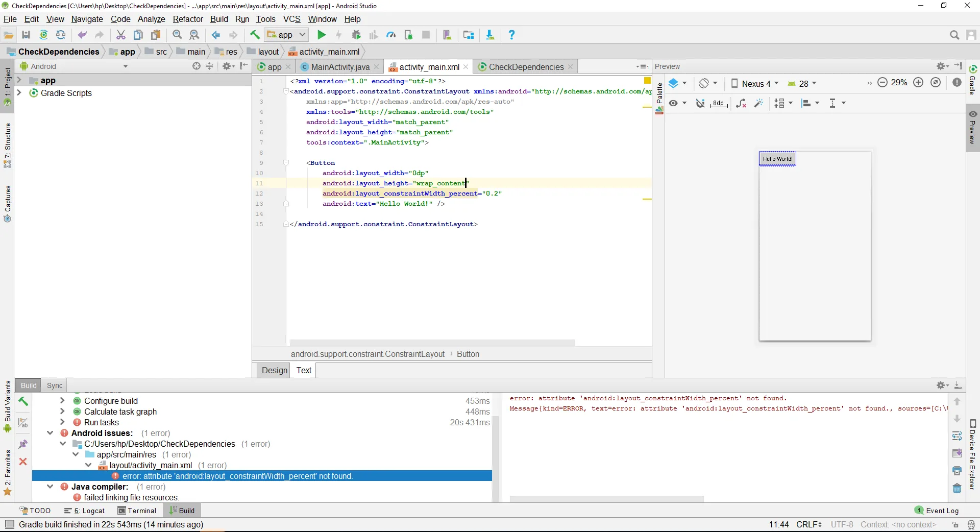Click the Make Project hammer icon
The width and height of the screenshot is (980, 532).
click(x=254, y=35)
